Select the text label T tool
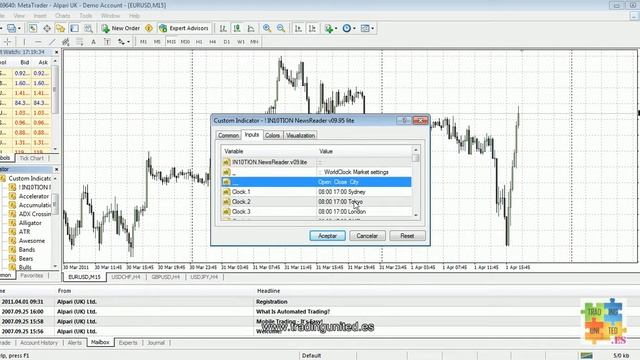The image size is (640, 360). pos(107,42)
